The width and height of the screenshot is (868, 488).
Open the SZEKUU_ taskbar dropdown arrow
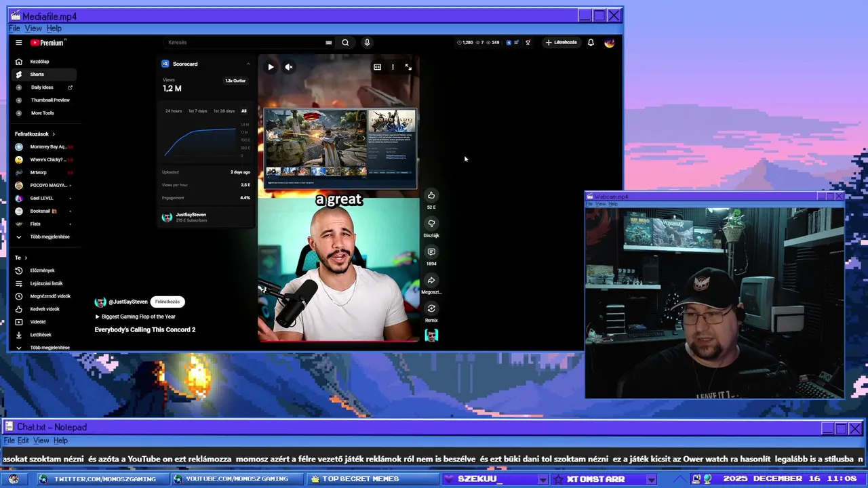pyautogui.click(x=542, y=480)
